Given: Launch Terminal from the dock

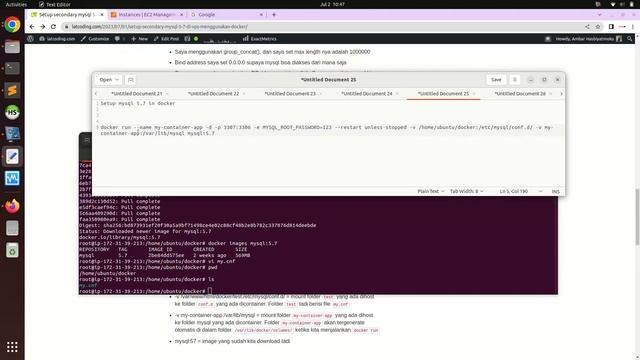Looking at the screenshot, I should [12, 68].
